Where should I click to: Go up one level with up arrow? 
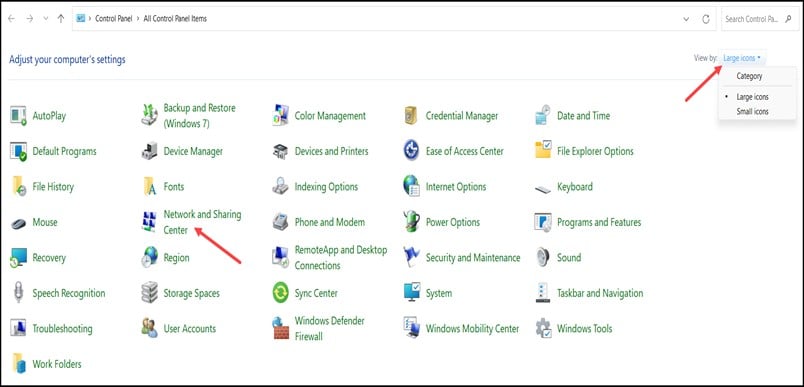tap(61, 18)
